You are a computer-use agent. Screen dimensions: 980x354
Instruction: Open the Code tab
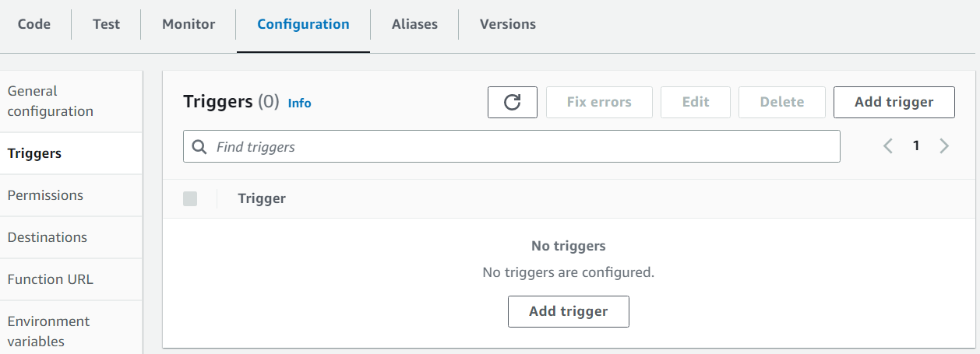34,24
